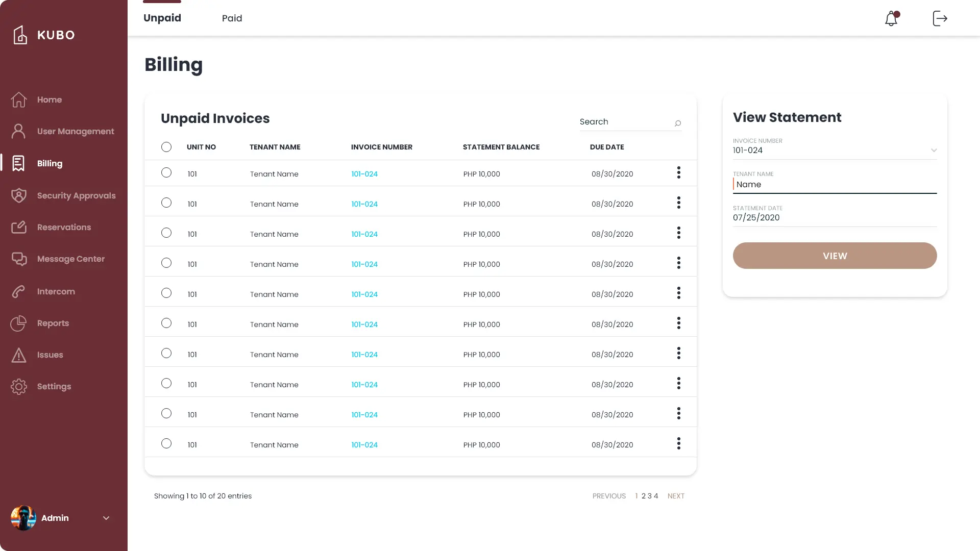Click the VIEW button

click(x=835, y=256)
